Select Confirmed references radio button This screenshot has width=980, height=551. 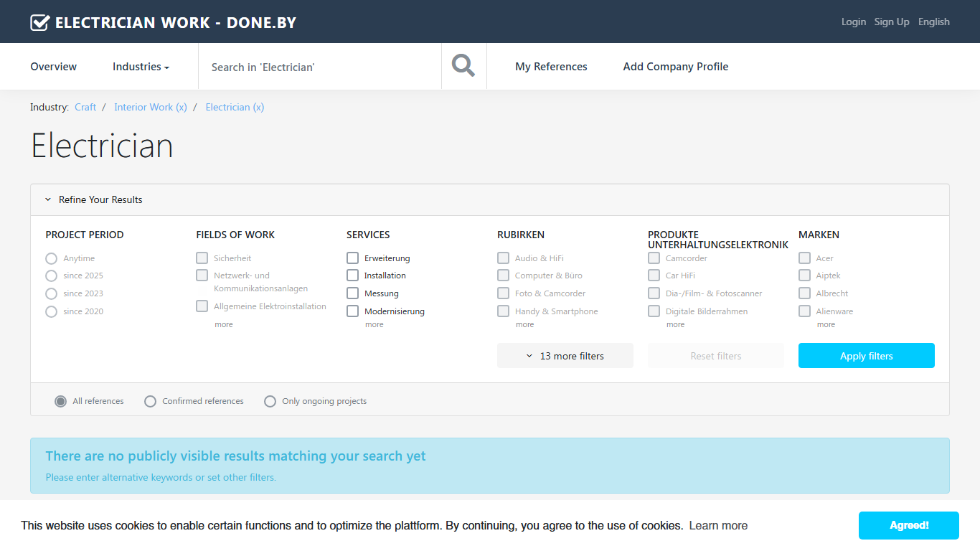tap(150, 401)
